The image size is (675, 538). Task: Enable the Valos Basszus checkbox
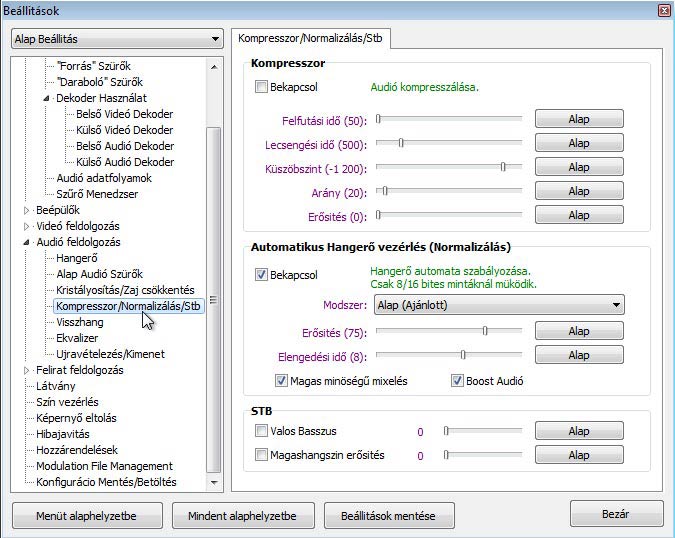(262, 432)
